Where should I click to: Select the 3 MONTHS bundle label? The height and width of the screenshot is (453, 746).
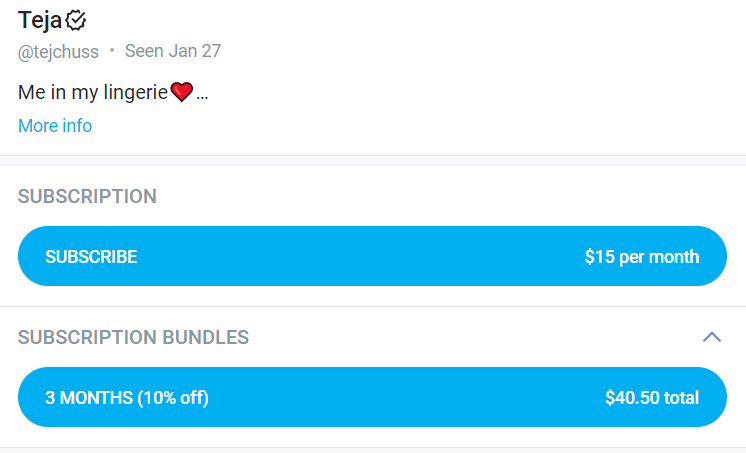click(89, 398)
